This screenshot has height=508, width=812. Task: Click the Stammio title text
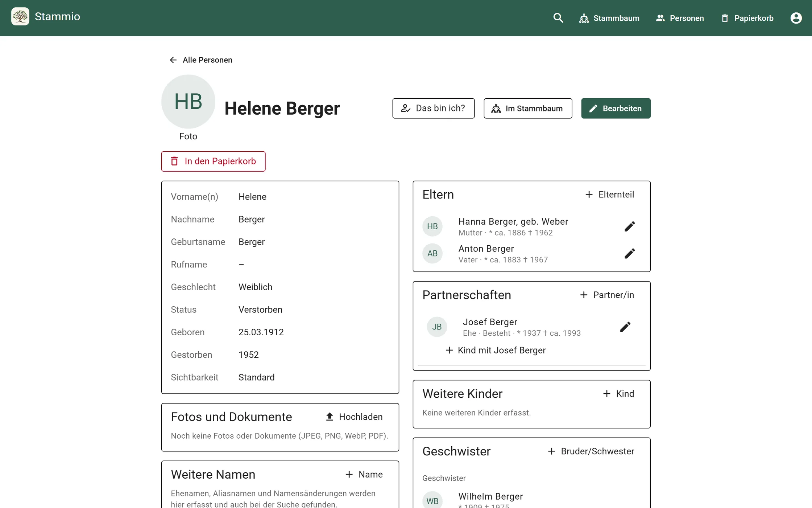(57, 17)
